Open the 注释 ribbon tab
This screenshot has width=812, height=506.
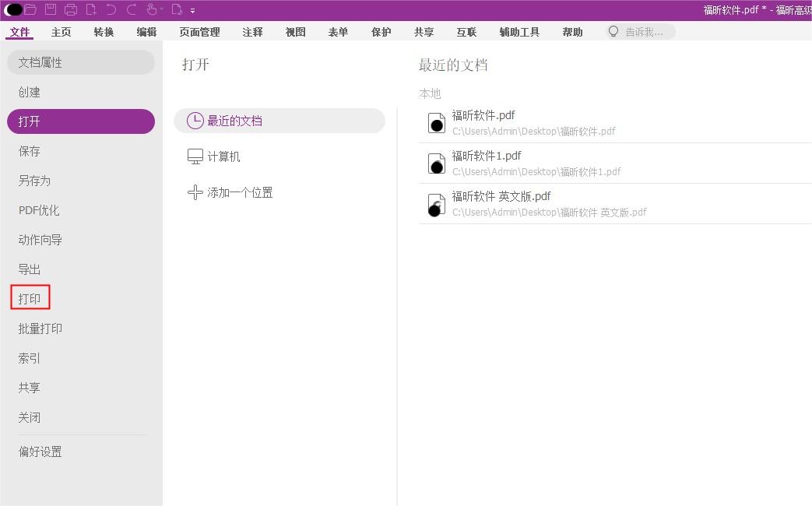tap(252, 32)
